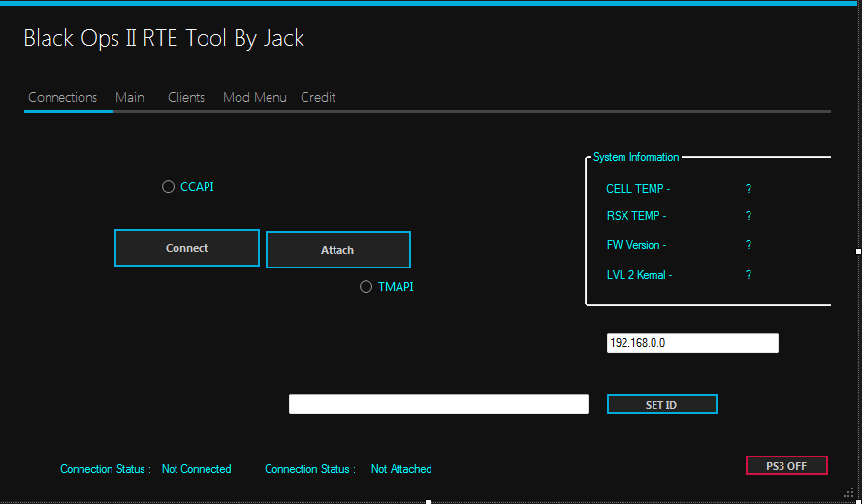This screenshot has width=862, height=504.
Task: Click the question mark beside CELL TEMP
Action: coord(749,189)
